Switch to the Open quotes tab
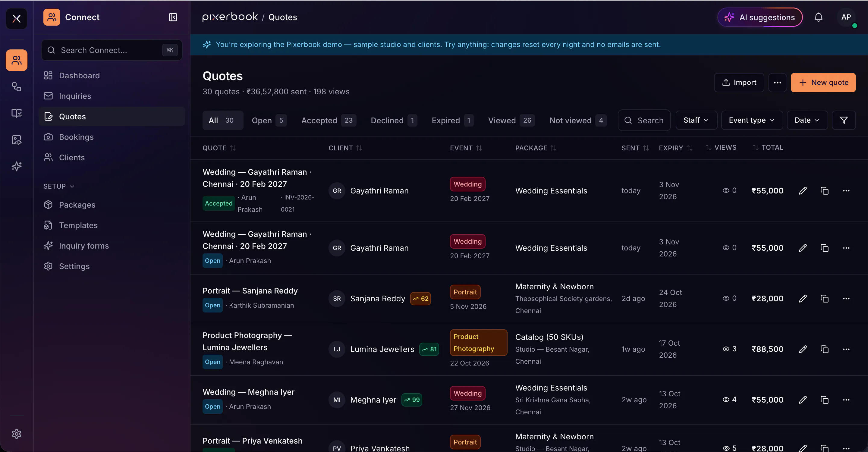The height and width of the screenshot is (452, 868). pos(269,120)
